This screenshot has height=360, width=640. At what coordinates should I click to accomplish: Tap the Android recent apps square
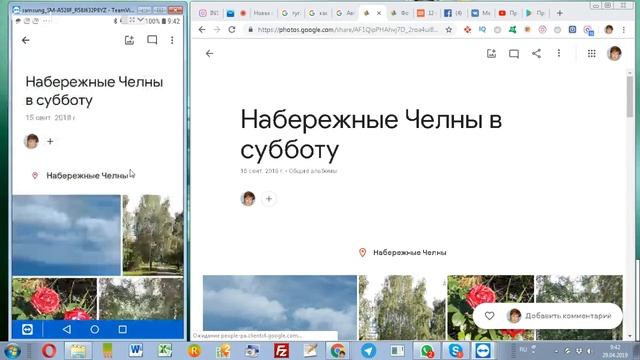pyautogui.click(x=122, y=329)
